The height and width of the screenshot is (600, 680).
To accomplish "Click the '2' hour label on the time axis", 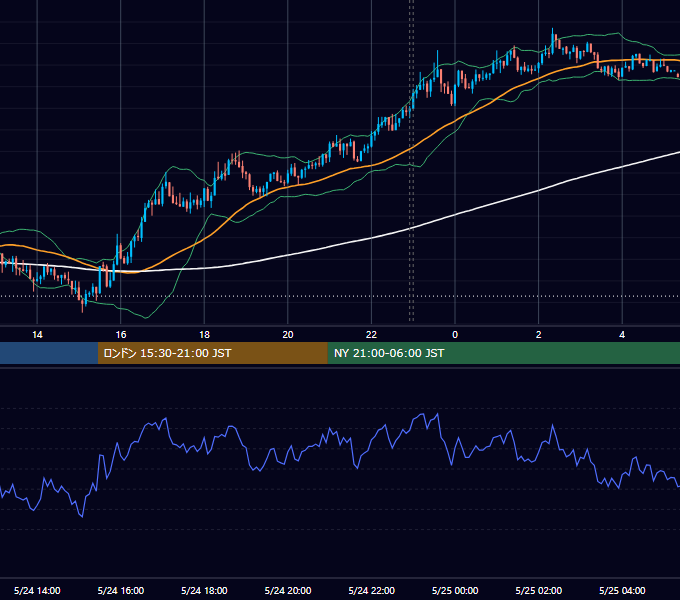I will [539, 335].
